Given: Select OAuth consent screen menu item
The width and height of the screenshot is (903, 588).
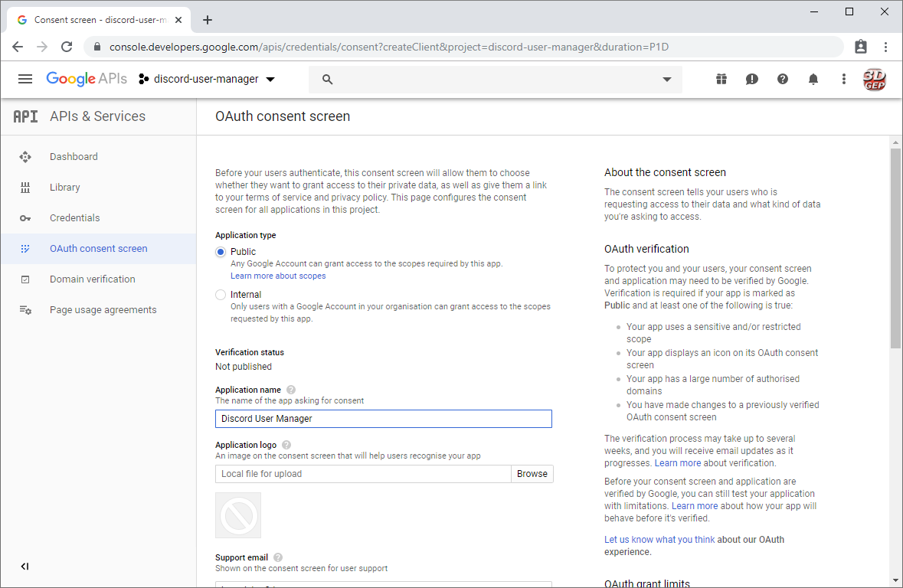Looking at the screenshot, I should (x=99, y=249).
